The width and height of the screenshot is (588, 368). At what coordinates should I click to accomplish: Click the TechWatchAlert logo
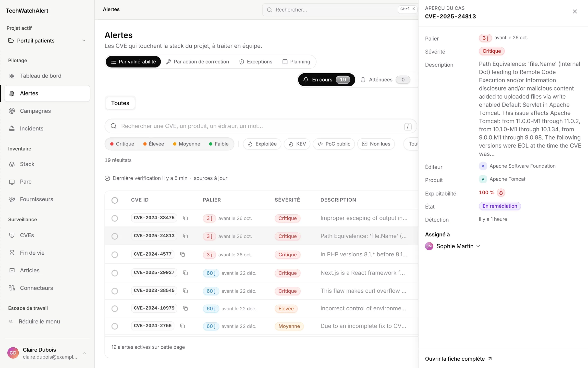(x=27, y=11)
